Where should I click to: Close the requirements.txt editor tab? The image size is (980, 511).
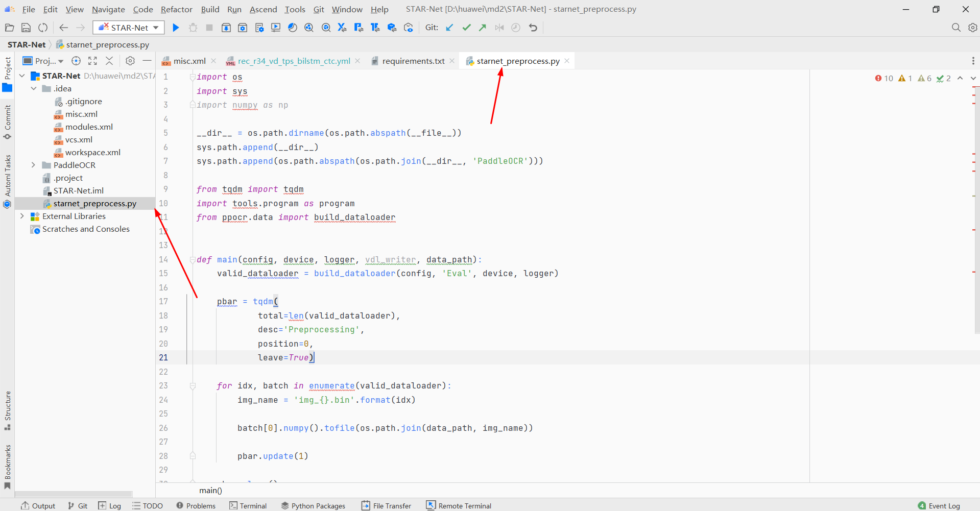point(452,61)
